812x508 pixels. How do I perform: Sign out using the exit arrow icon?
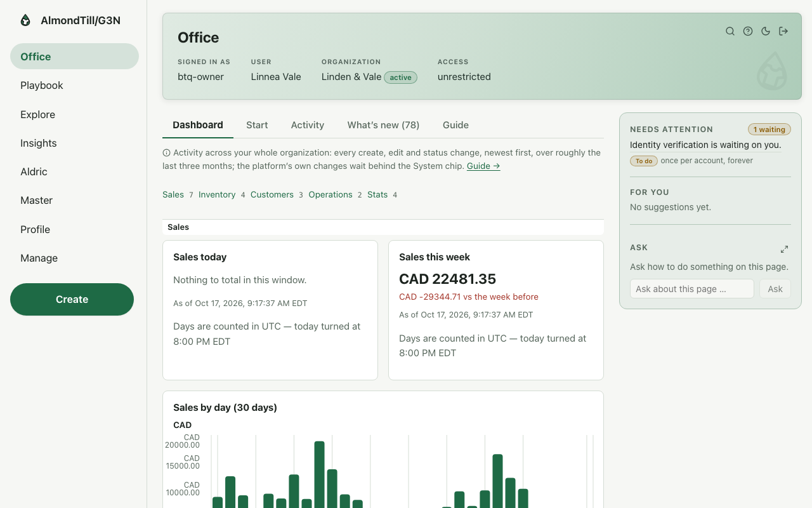point(783,31)
